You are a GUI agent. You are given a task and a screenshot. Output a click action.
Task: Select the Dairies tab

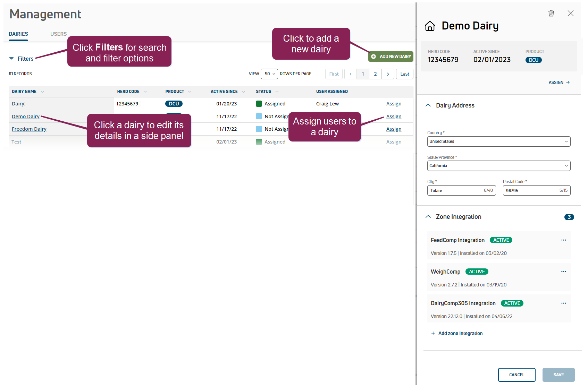18,34
